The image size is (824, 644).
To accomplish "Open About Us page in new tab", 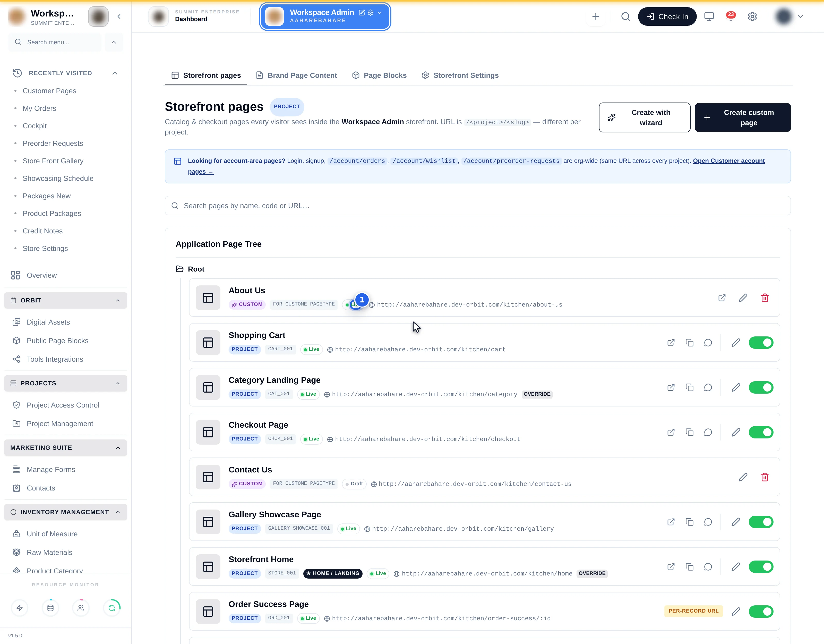I will click(722, 298).
